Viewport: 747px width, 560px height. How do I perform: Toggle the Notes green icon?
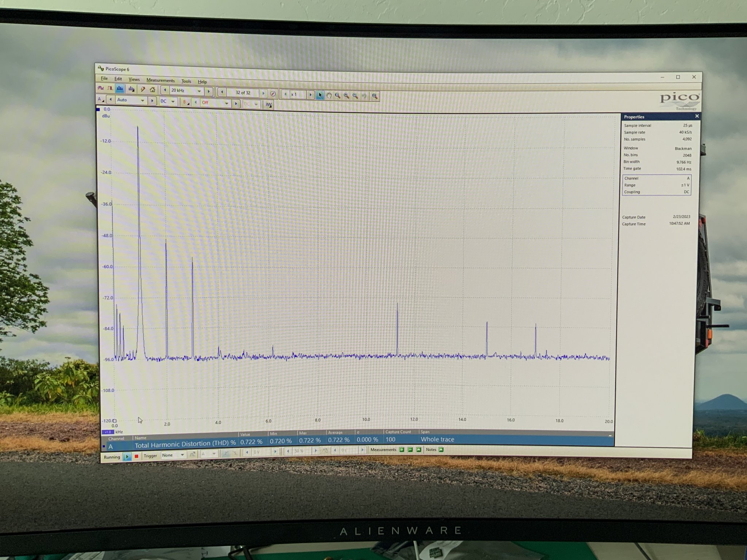[441, 450]
